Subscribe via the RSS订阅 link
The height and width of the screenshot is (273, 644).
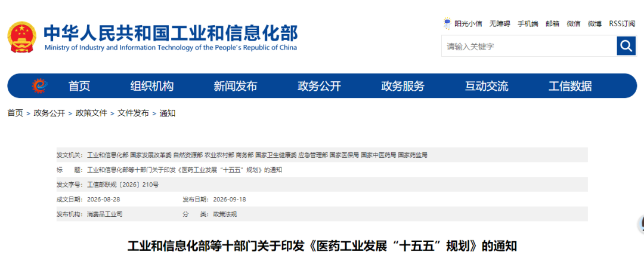click(622, 24)
